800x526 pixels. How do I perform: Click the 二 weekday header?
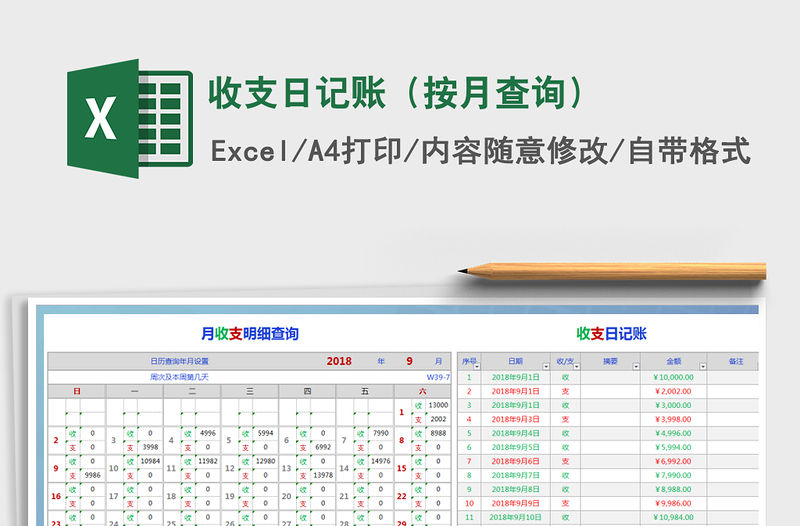[192, 391]
